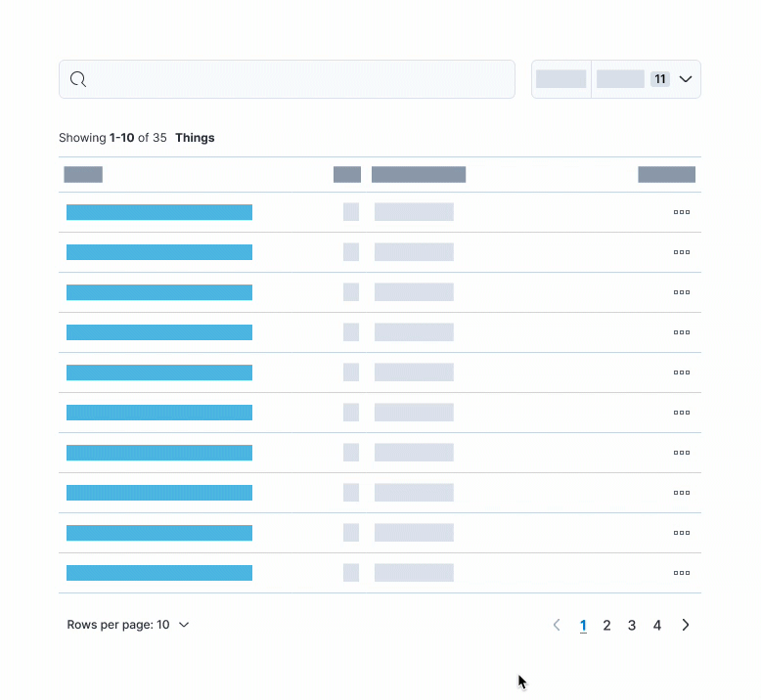761x700 pixels.
Task: Open actions menu for ninth table row
Action: pos(682,533)
